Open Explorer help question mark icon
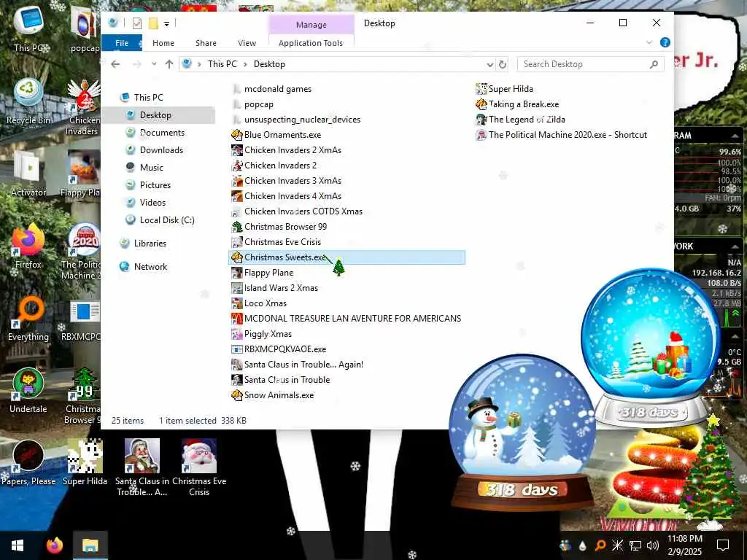 [x=665, y=42]
